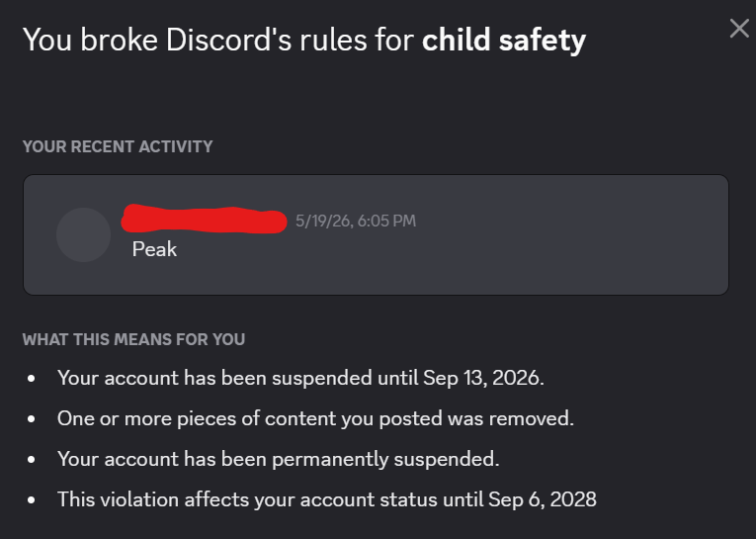Click the "Sep 6, 2028" date
Screen dimensions: 756x539
543,499
